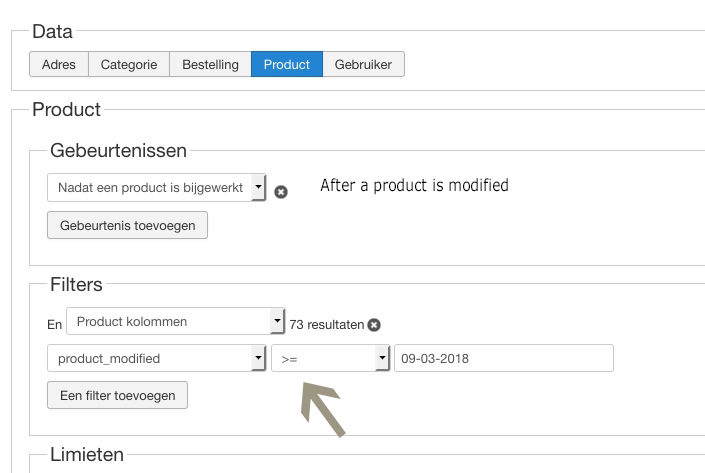Expand the Product kolommen dropdown

click(176, 322)
